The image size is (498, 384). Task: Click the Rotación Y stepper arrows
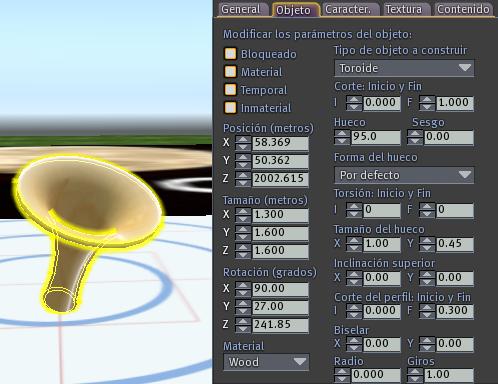click(243, 307)
